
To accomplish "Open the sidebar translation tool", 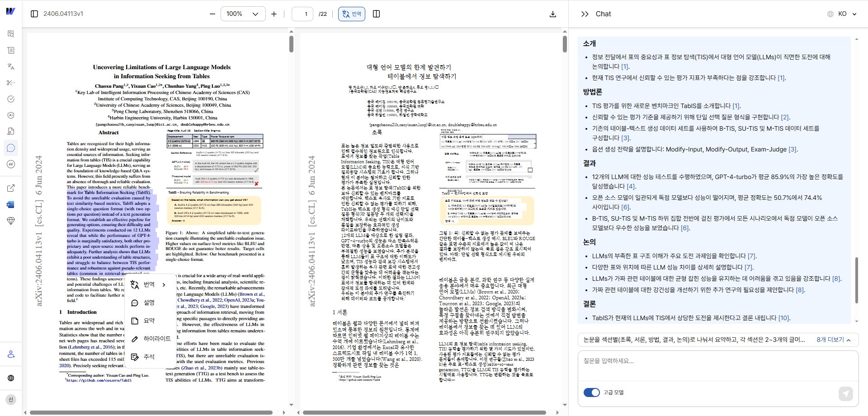I will click(11, 66).
